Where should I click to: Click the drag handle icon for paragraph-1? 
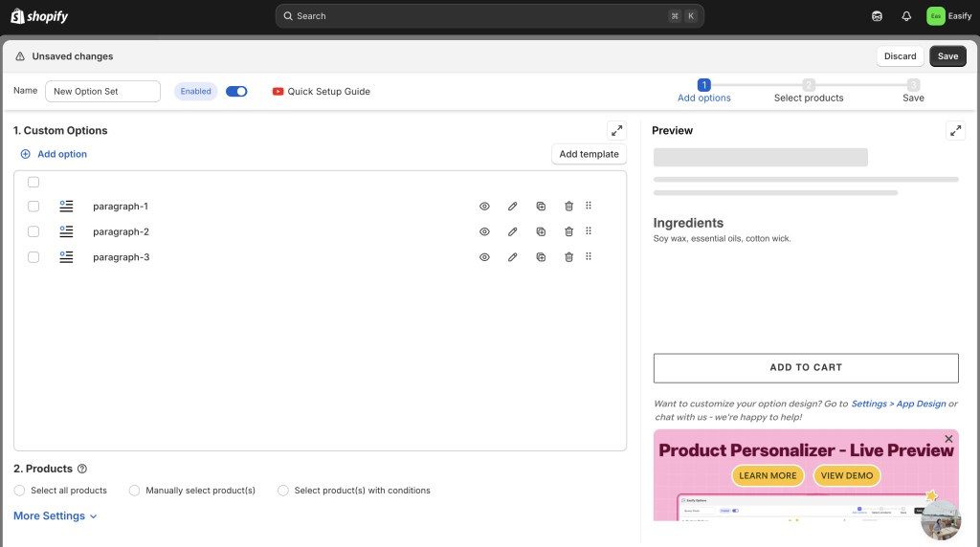pos(589,206)
